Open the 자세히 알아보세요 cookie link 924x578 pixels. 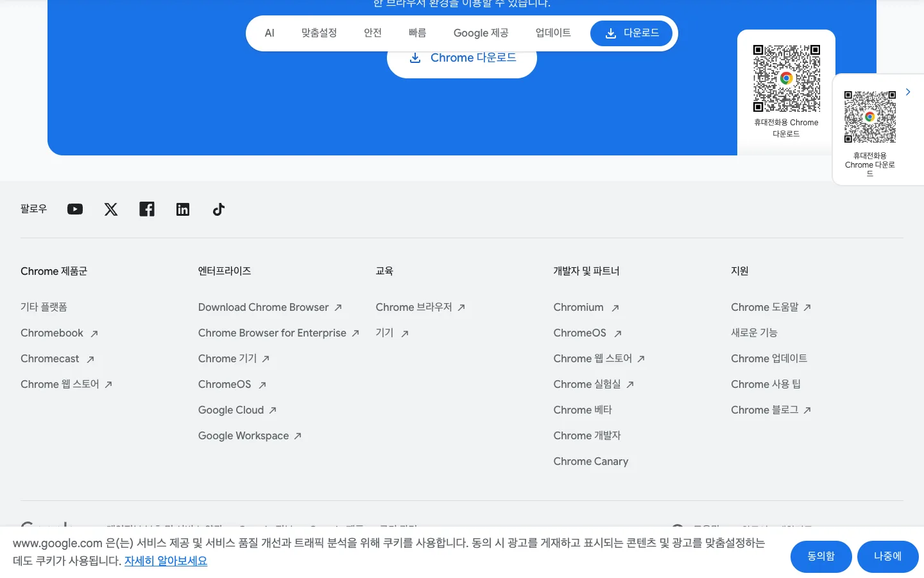pos(166,561)
